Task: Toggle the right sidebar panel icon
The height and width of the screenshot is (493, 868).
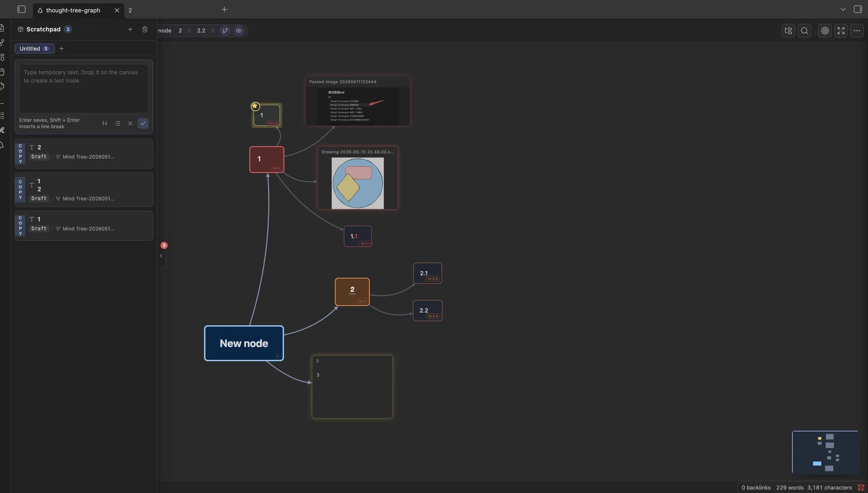Action: pos(857,9)
